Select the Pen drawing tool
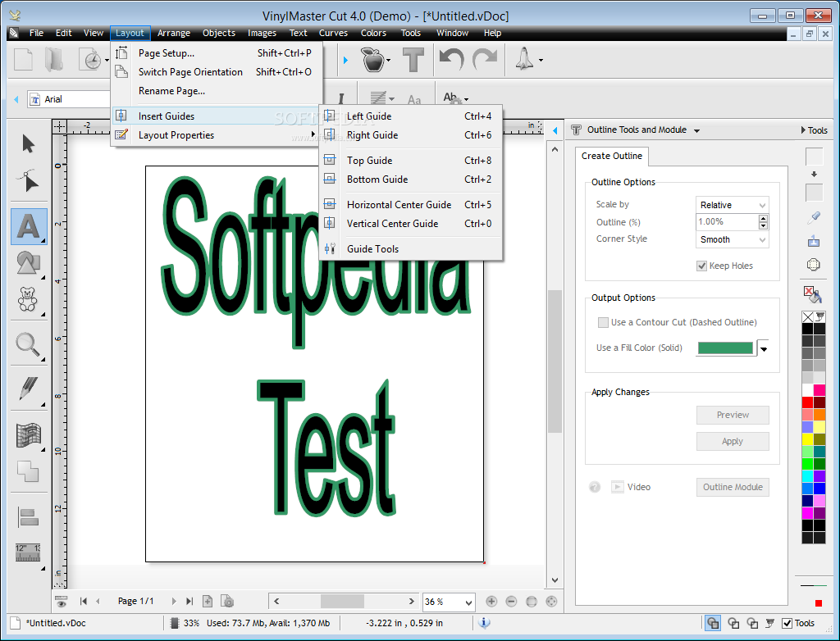This screenshot has width=840, height=641. pyautogui.click(x=29, y=389)
